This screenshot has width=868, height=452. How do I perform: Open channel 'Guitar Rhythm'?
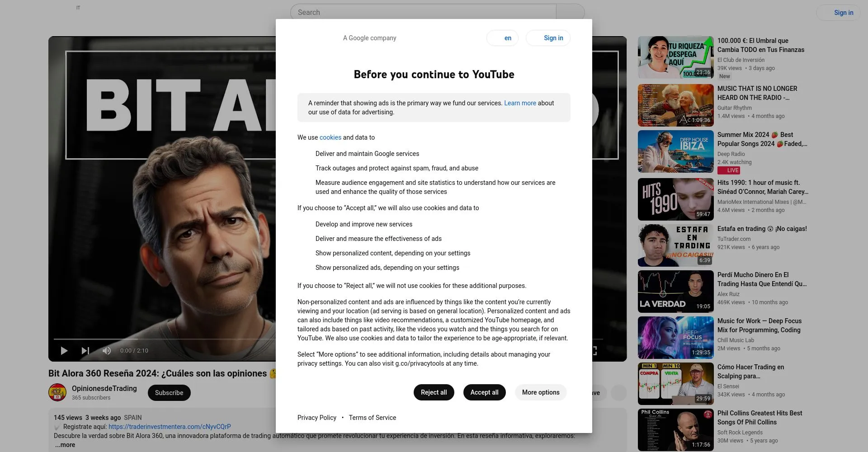tap(735, 108)
